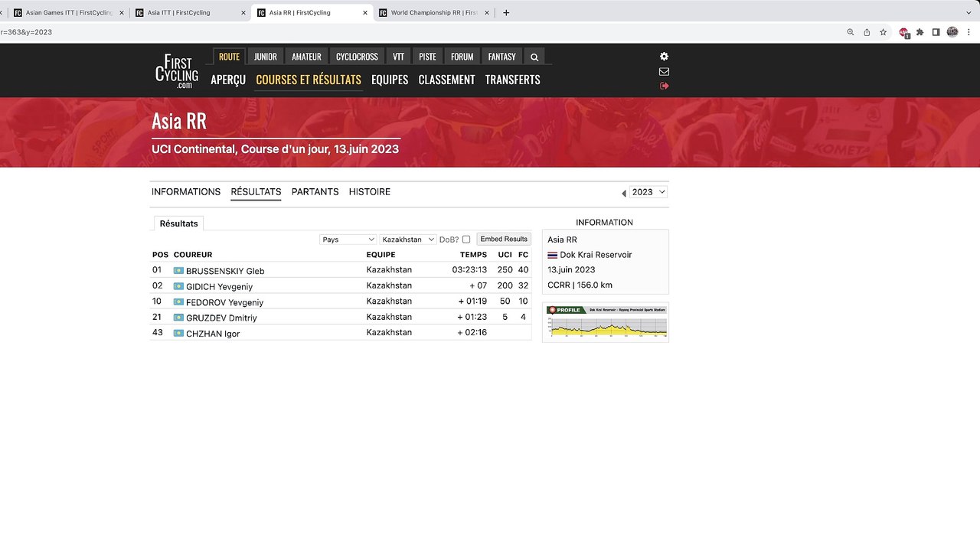Click Kazakhstan flag next to BRUSSENSKIY Gleb
980x551 pixels.
point(178,271)
